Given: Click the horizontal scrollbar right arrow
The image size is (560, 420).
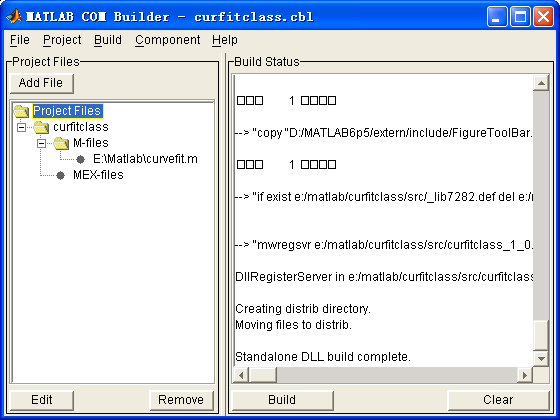Looking at the screenshot, I should [525, 375].
